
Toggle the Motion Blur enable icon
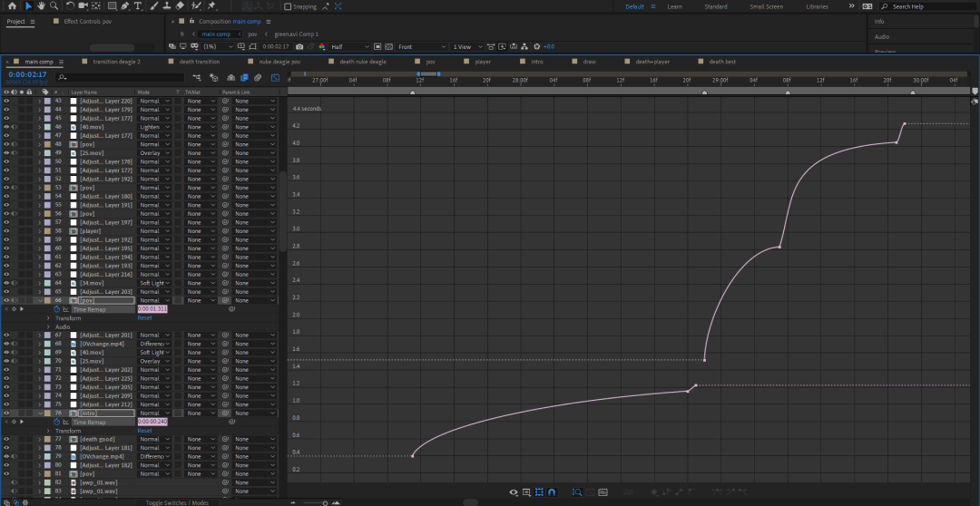(x=258, y=78)
